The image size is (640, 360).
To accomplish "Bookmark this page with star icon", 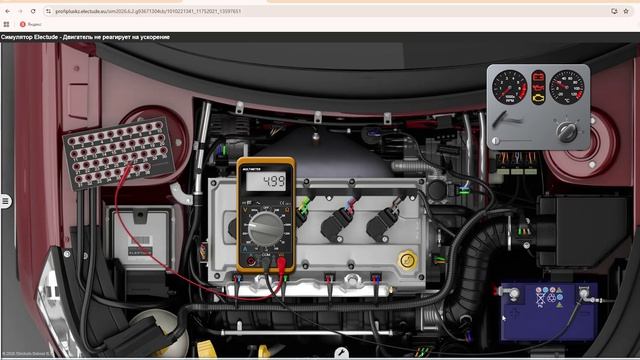I will pos(626,11).
